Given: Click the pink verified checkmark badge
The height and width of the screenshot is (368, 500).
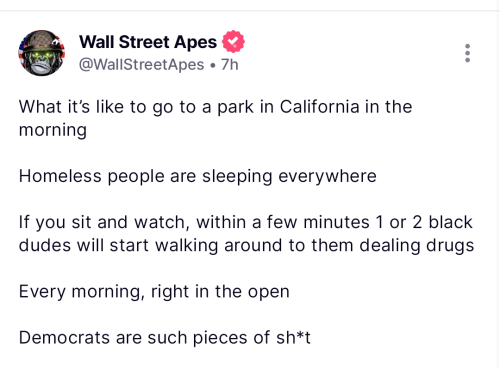Looking at the screenshot, I should pos(233,41).
